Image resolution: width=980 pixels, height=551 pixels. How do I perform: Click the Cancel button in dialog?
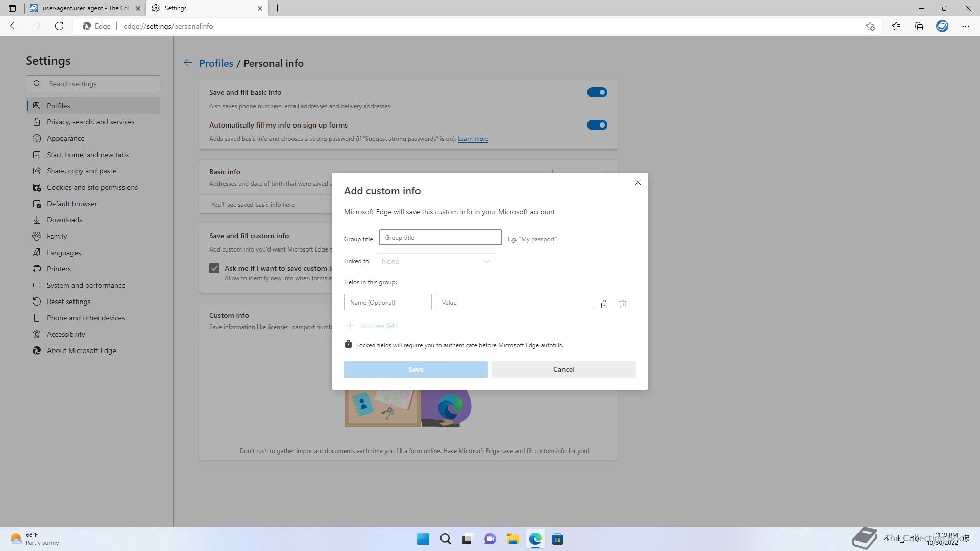[563, 369]
